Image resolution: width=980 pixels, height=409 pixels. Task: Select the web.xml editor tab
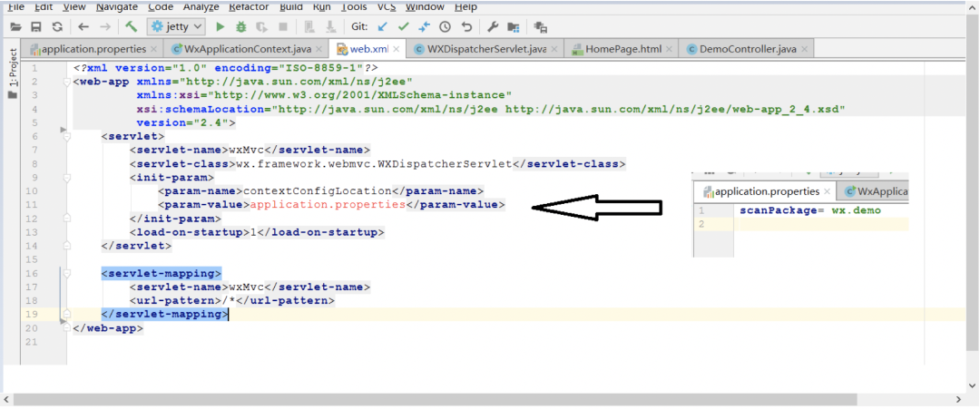[x=367, y=49]
